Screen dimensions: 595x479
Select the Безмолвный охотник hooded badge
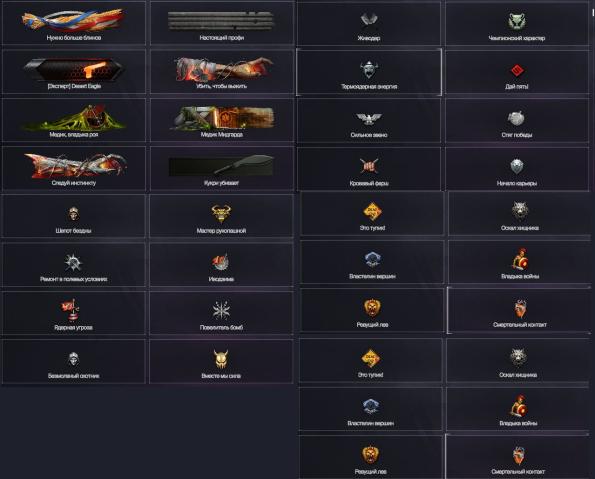coord(74,361)
